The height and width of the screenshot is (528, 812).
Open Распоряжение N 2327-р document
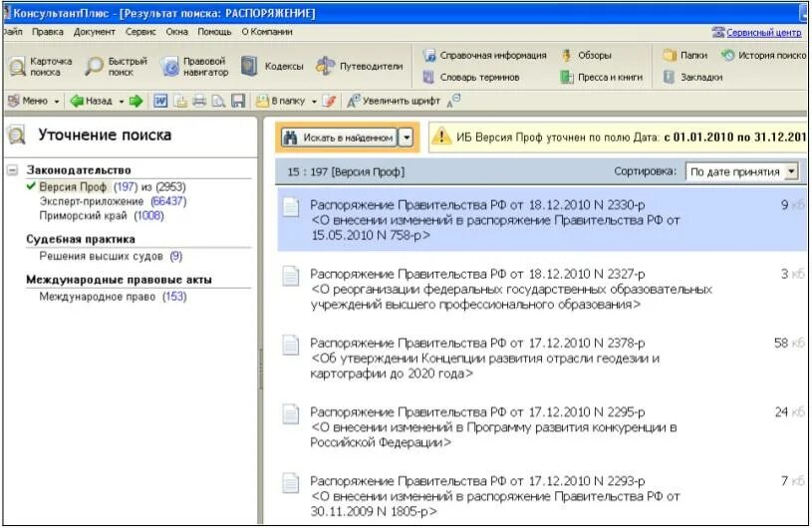(x=511, y=289)
